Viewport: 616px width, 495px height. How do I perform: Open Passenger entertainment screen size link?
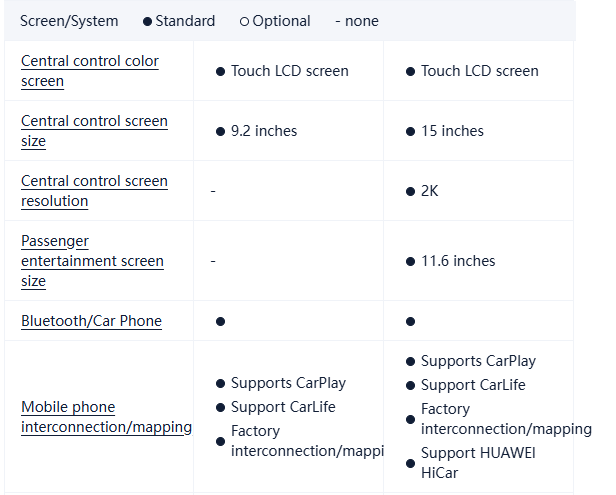point(92,261)
